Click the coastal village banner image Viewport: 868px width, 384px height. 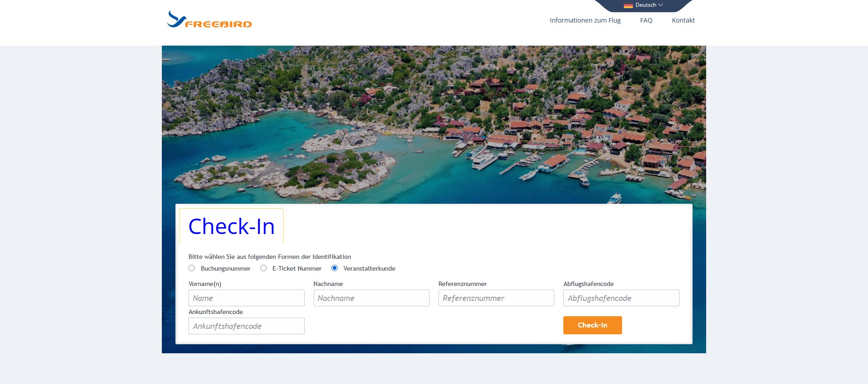pyautogui.click(x=434, y=124)
